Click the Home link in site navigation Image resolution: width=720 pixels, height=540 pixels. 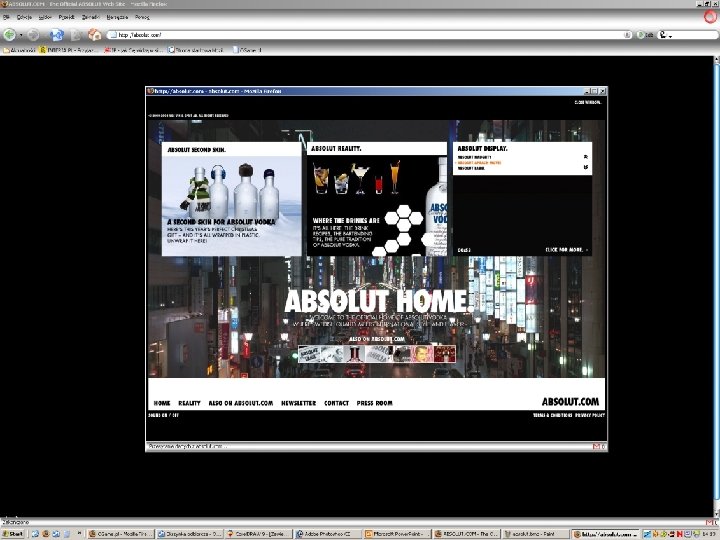point(162,403)
